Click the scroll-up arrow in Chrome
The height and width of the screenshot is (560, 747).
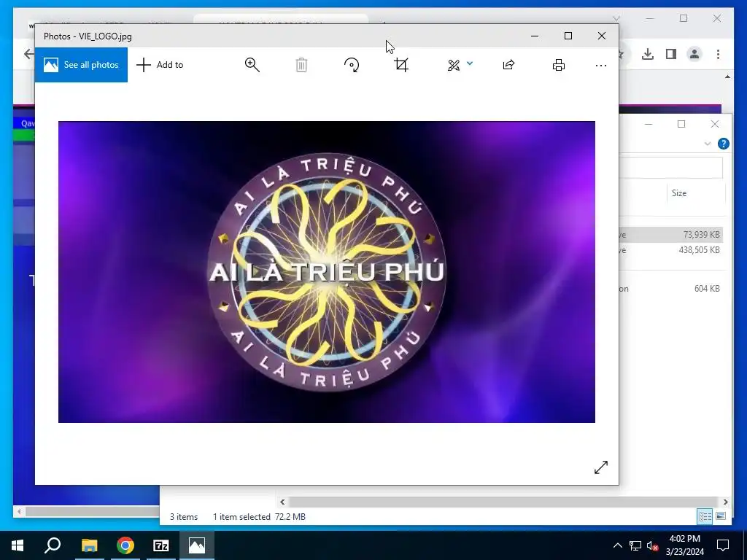[x=727, y=77]
